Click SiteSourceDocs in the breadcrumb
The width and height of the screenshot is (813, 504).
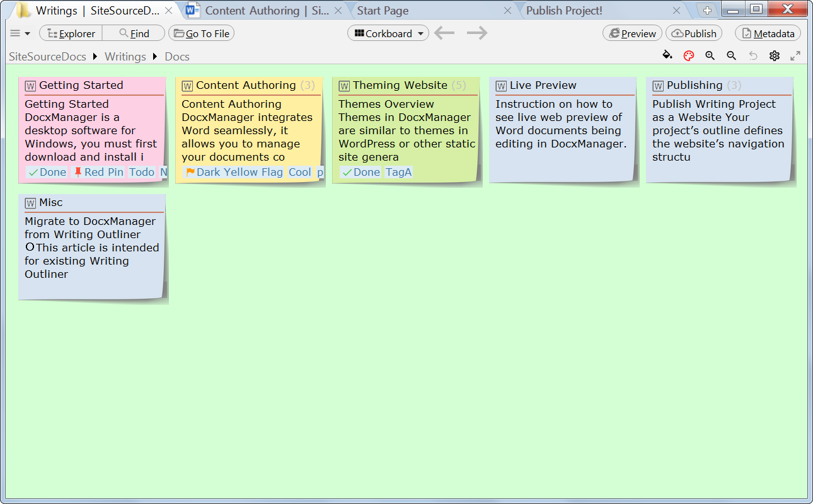[47, 57]
